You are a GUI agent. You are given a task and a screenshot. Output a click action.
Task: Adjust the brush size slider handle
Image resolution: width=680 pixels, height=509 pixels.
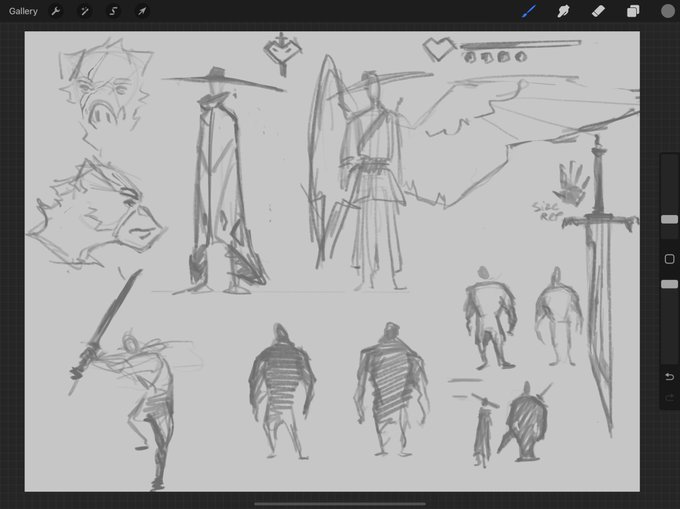point(669,220)
